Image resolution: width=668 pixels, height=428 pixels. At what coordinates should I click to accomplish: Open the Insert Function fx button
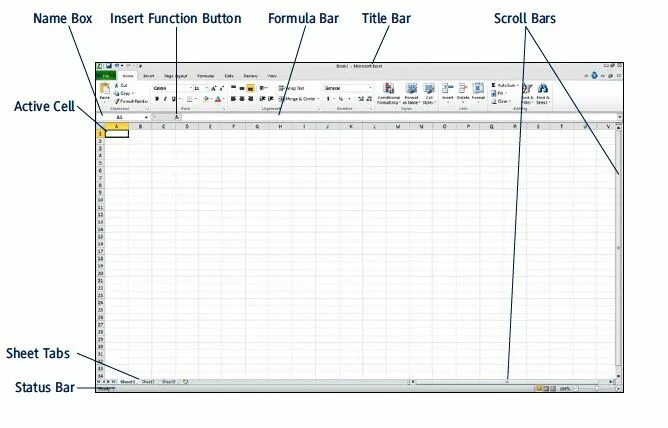coord(177,117)
